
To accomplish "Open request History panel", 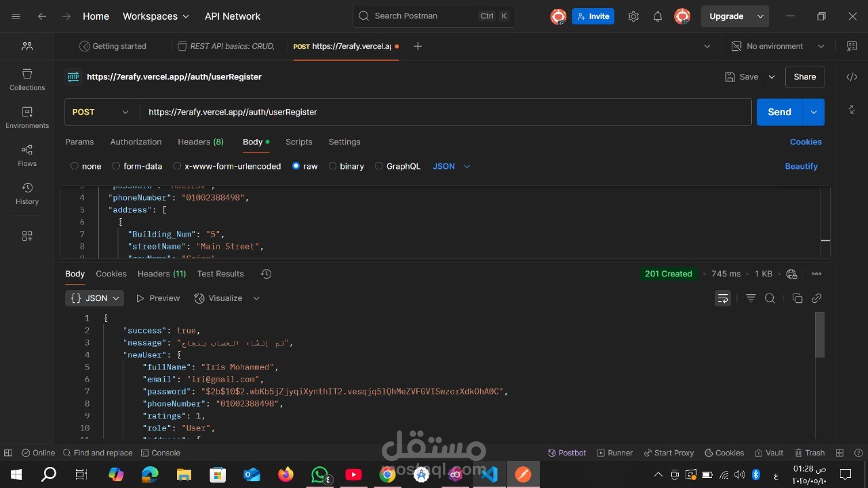I will pos(26,193).
